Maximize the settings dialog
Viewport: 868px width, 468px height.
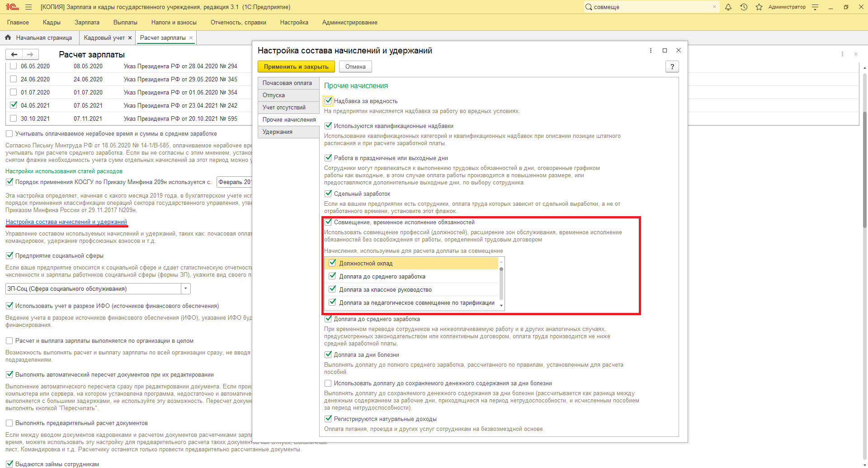(x=665, y=50)
